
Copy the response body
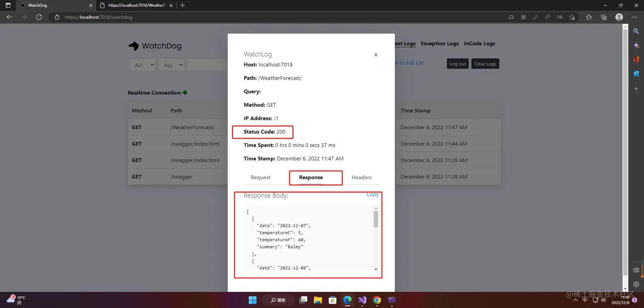(x=372, y=194)
